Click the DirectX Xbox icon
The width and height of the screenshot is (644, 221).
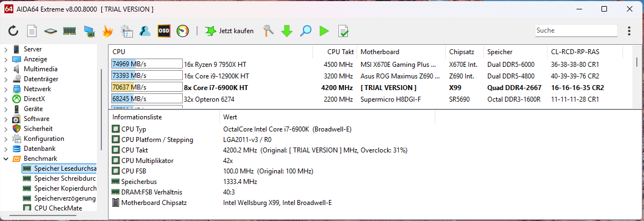point(17,99)
